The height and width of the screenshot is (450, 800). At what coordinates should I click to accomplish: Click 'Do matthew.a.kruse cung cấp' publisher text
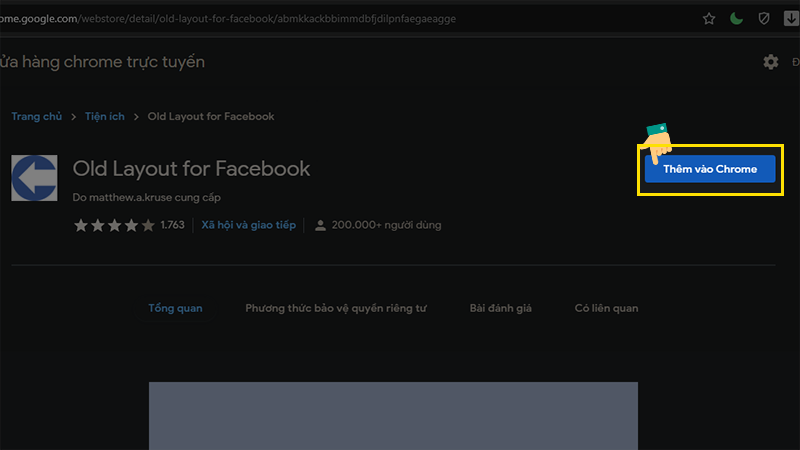146,197
